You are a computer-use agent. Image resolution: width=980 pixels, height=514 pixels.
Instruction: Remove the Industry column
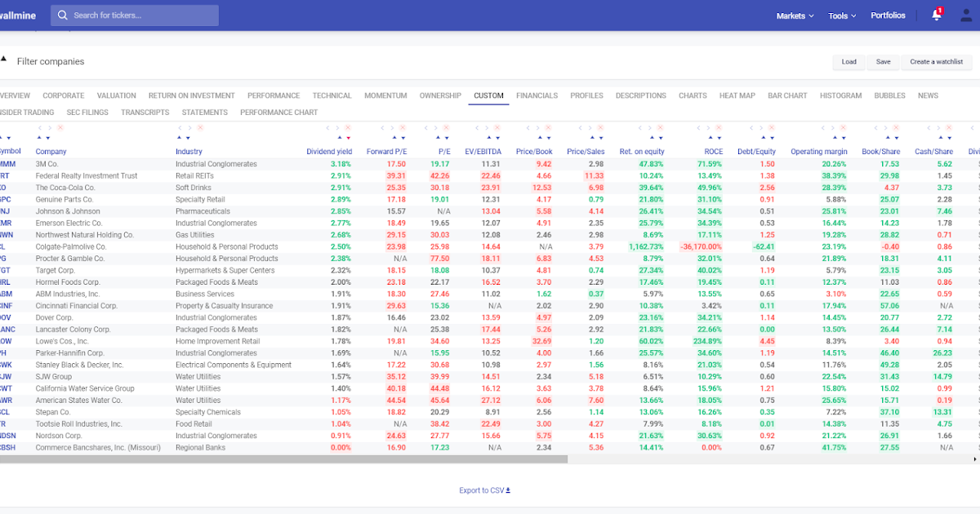coord(199,128)
